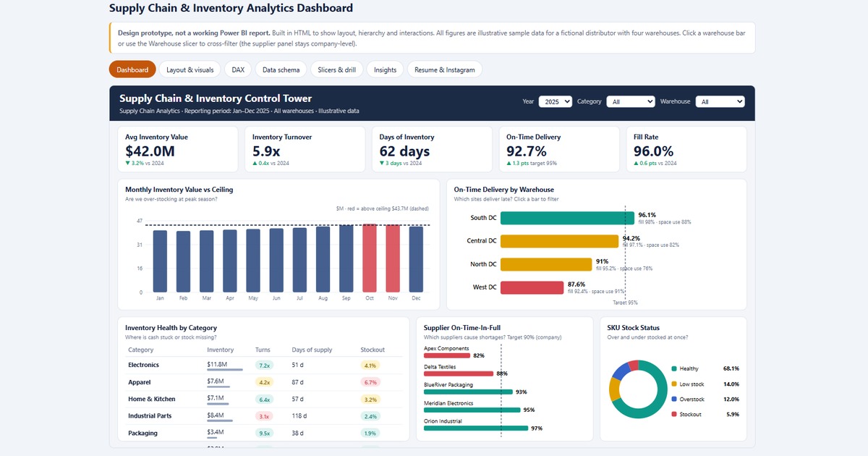Select the June inventory bar
The height and width of the screenshot is (456, 868).
[x=276, y=261]
